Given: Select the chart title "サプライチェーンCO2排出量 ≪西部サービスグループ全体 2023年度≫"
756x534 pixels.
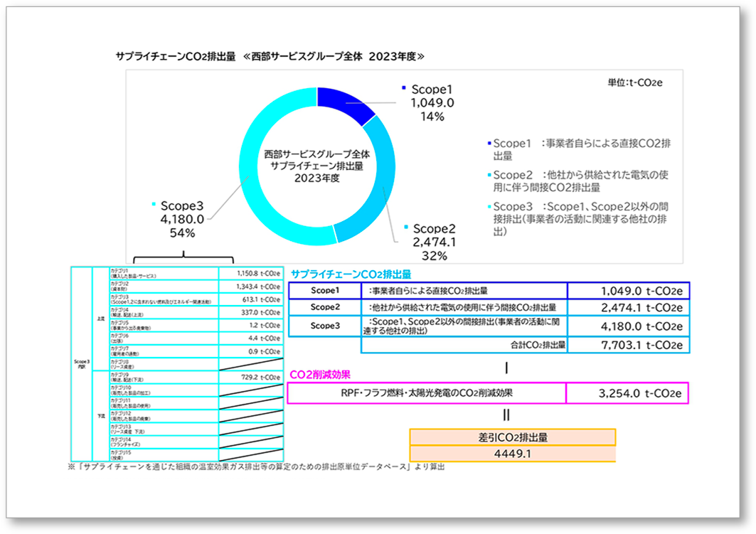Looking at the screenshot, I should coord(270,56).
